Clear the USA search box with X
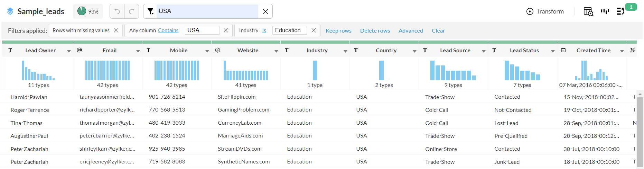The width and height of the screenshot is (644, 169). pyautogui.click(x=265, y=11)
